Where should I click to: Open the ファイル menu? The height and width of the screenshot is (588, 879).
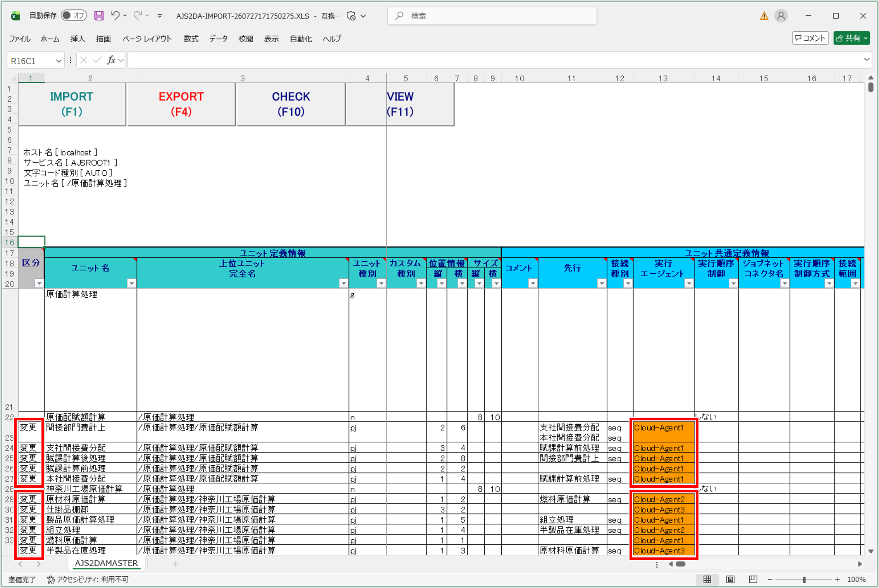(19, 39)
